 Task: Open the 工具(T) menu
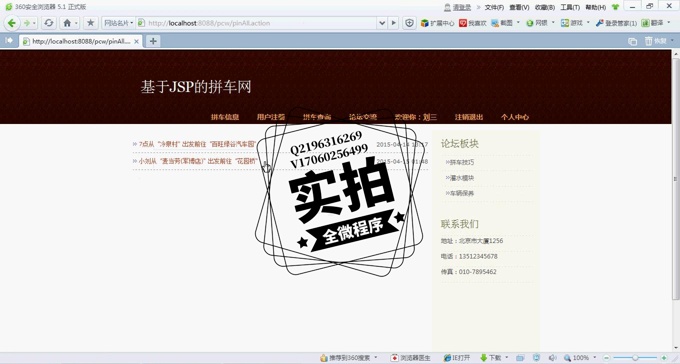tap(570, 7)
